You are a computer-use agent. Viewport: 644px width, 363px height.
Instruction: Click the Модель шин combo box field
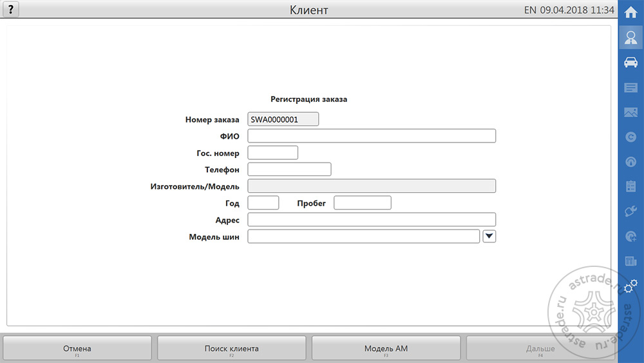pos(363,237)
